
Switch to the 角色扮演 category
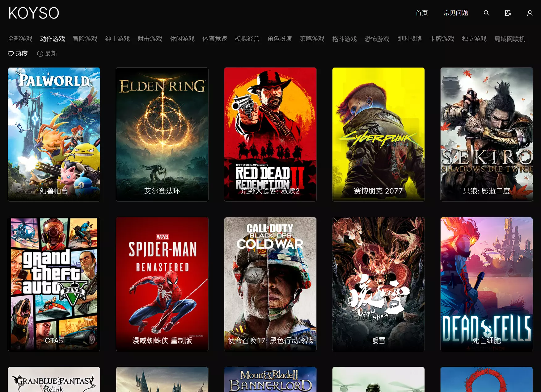(280, 39)
